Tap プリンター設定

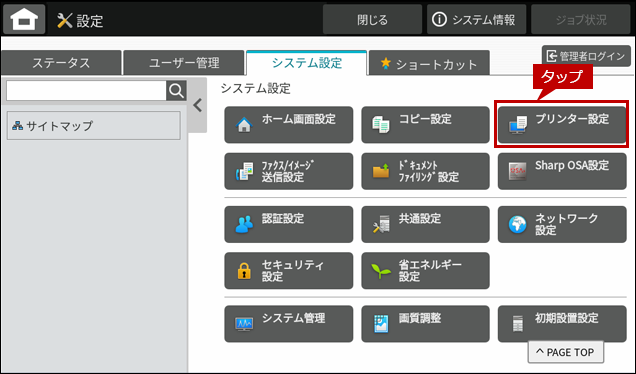pos(562,125)
